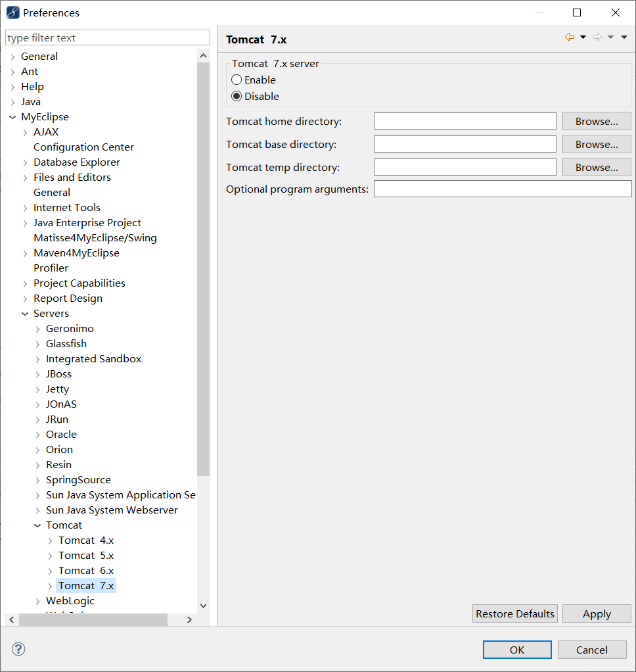Click the Tomcat temp directory field
636x672 pixels.
[465, 167]
